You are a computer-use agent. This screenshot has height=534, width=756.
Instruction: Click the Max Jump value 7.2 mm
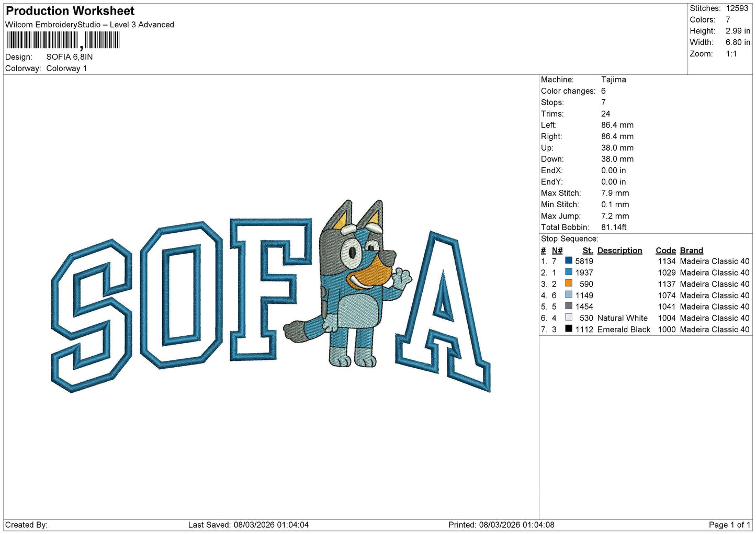[615, 216]
